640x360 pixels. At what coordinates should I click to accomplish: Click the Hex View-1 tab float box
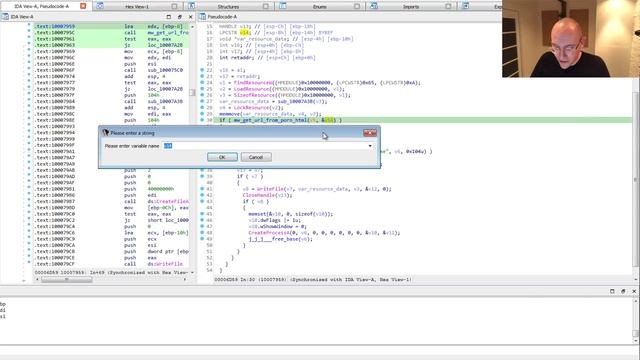(174, 7)
